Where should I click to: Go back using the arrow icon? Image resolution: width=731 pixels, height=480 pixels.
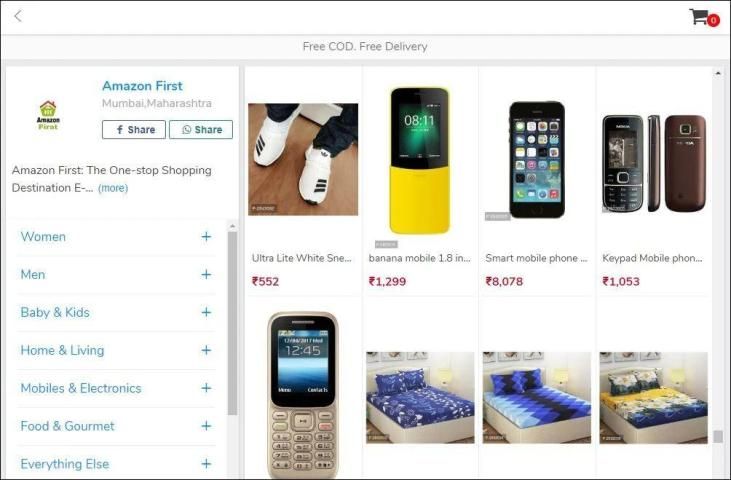18,17
